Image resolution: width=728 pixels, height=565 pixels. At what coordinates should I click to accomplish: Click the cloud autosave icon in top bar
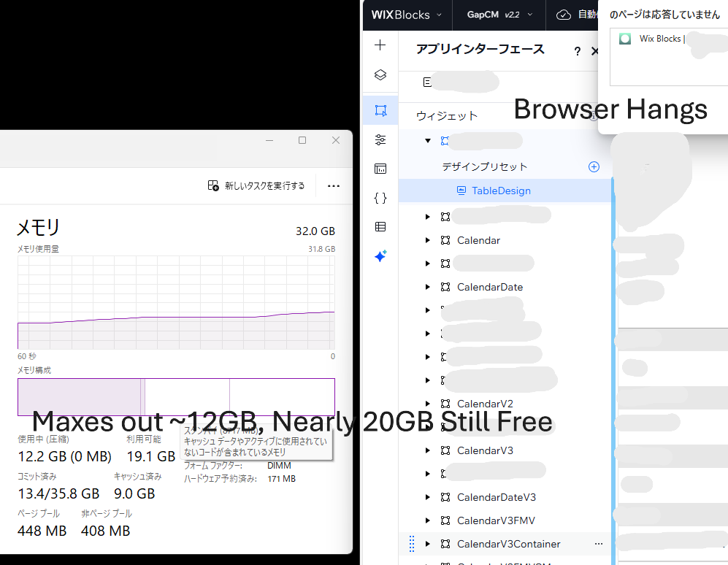point(564,15)
